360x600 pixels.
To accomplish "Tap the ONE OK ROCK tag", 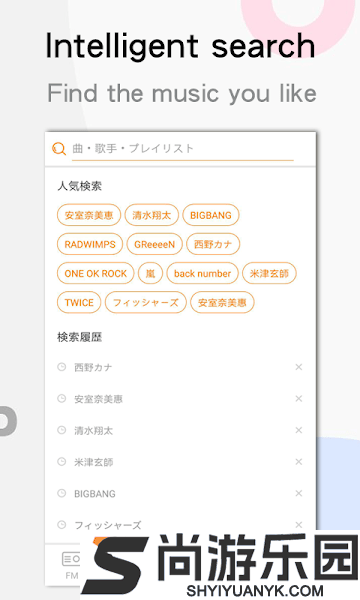I will click(96, 273).
